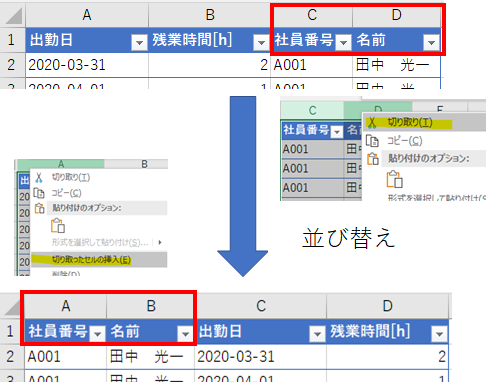Open the 出勤日 filter arrow in column A
The image size is (486, 382).
[x=139, y=42]
